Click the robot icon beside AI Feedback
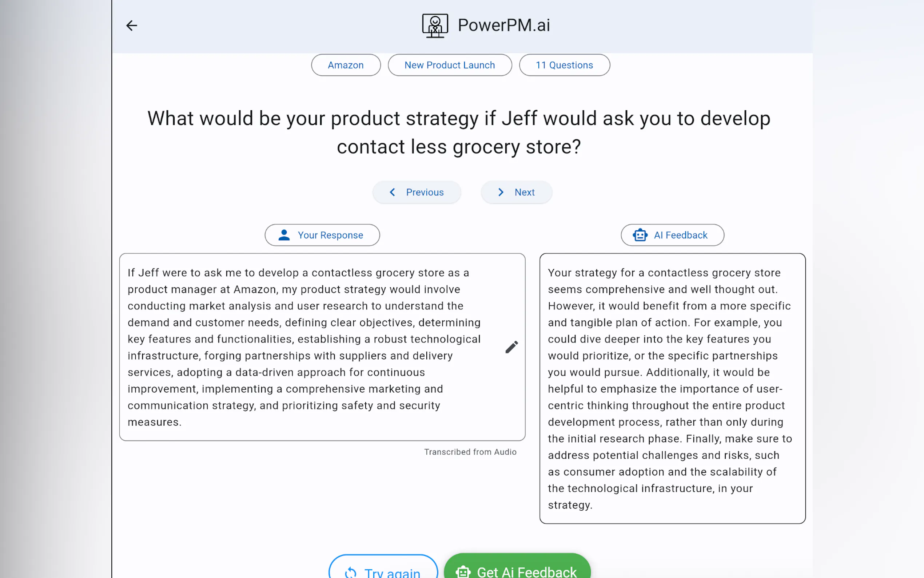Image resolution: width=924 pixels, height=578 pixels. (640, 235)
